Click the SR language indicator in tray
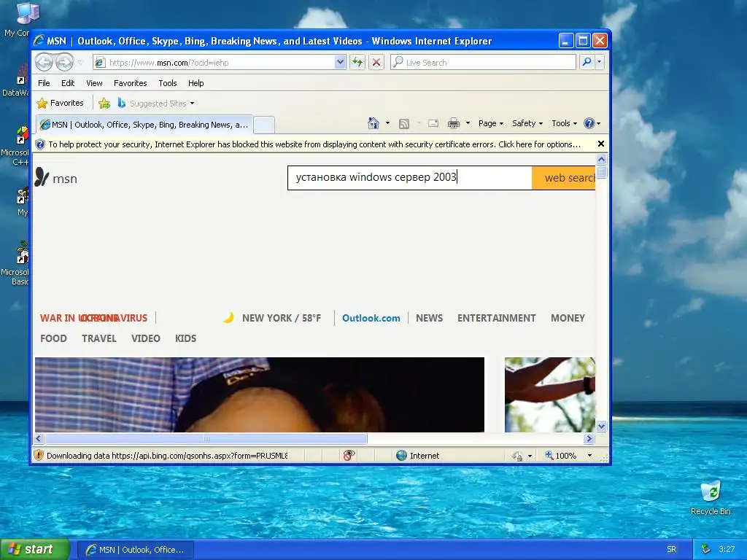747x560 pixels. tap(672, 550)
